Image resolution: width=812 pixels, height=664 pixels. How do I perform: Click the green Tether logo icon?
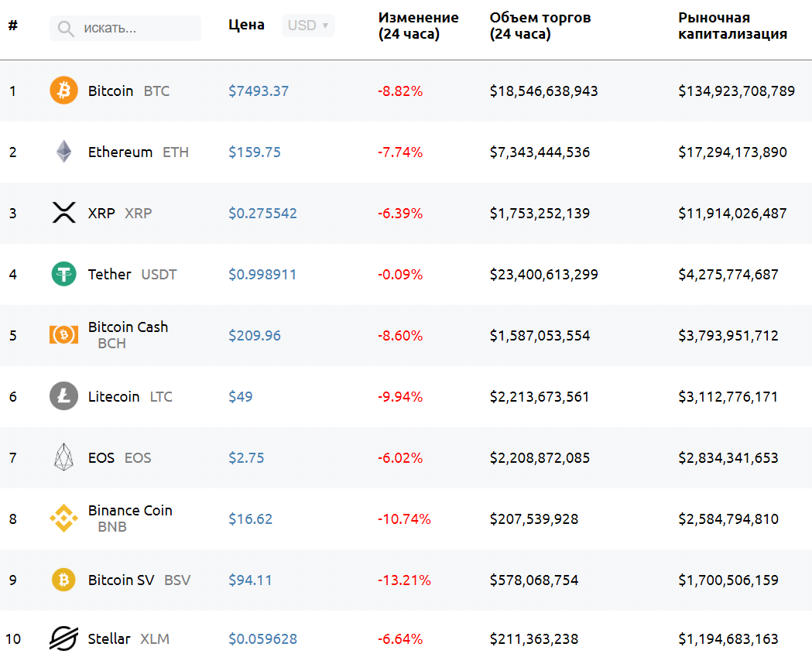click(x=63, y=274)
